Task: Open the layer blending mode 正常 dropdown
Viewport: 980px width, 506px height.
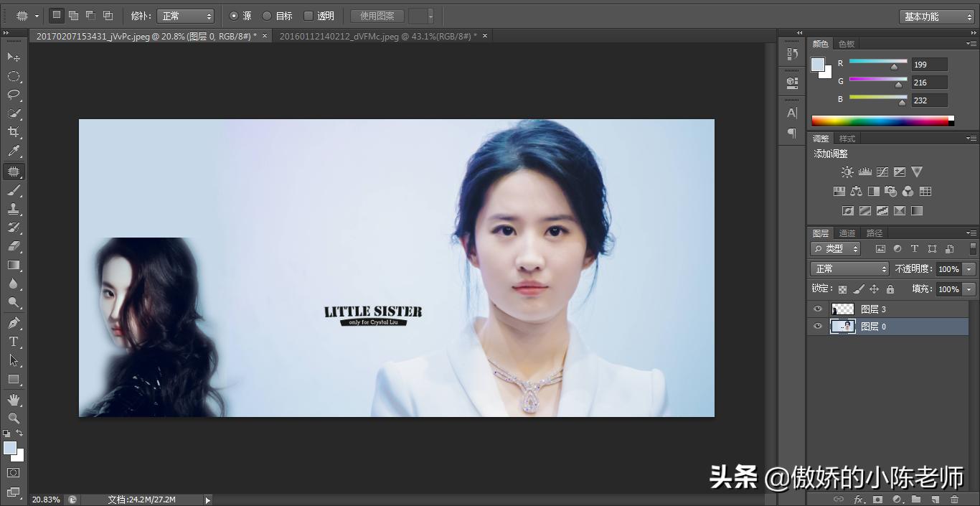Action: (x=849, y=268)
